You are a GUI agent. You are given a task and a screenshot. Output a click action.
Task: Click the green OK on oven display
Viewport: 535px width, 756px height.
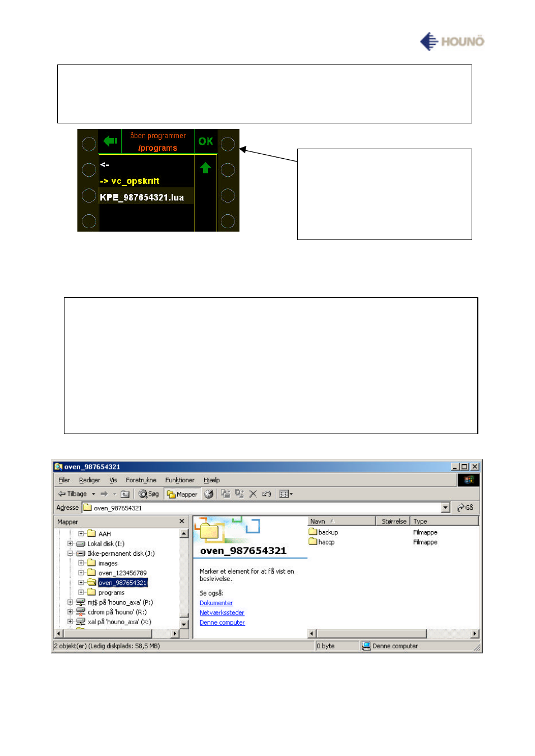pyautogui.click(x=206, y=141)
